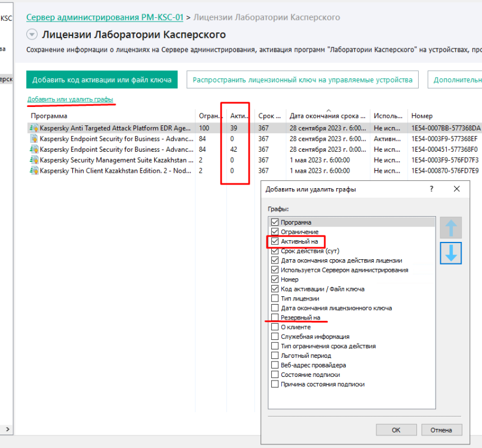Click license number 1E54-0003F9-576FD7F3
Screen dimensions: 482x448
click(x=445, y=160)
